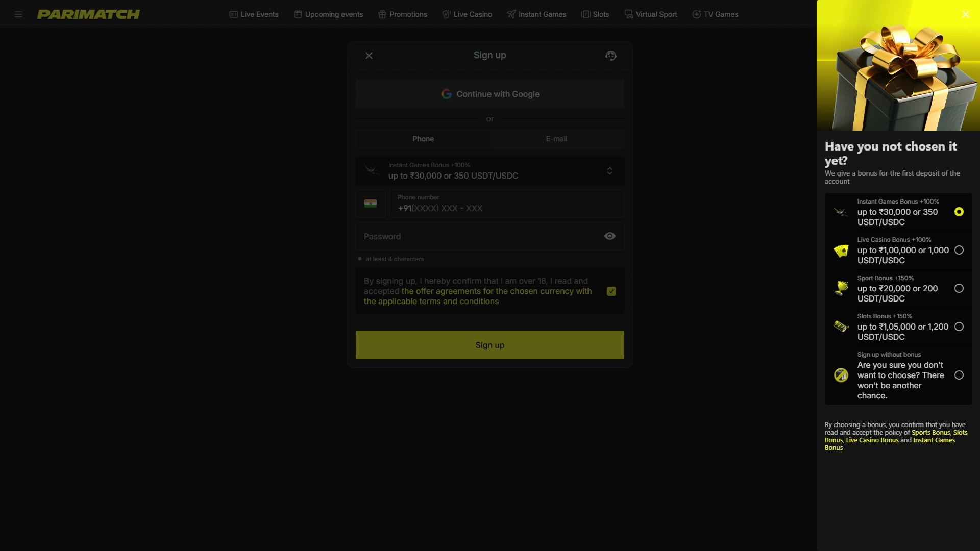This screenshot has width=980, height=551.
Task: Open support headset icon in Sign up
Action: pyautogui.click(x=611, y=56)
